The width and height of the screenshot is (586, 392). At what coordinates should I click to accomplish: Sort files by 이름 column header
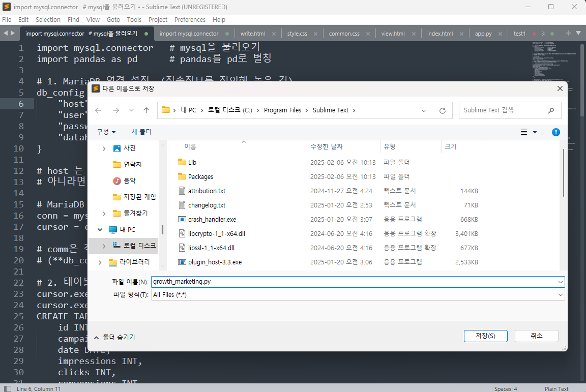[x=190, y=146]
